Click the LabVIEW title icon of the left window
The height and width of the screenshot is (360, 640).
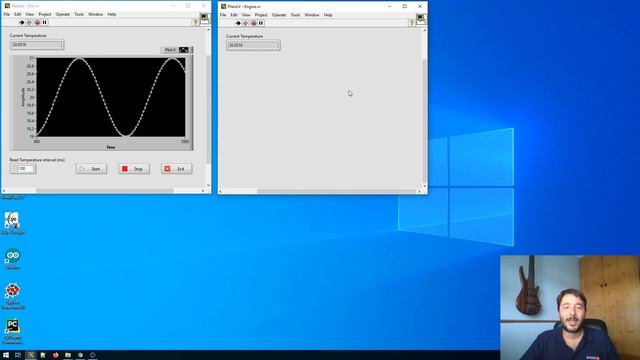7,6
